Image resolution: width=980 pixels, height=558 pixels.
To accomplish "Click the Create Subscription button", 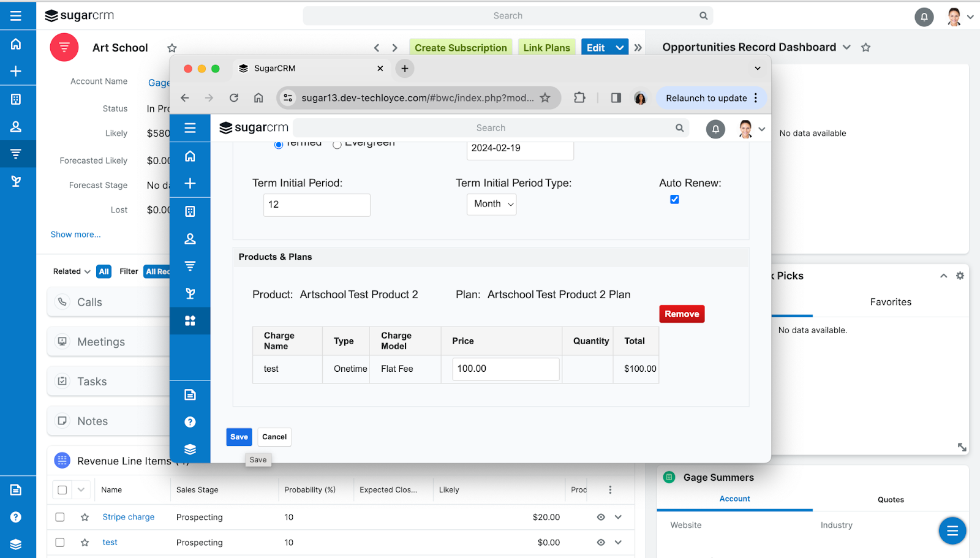I will pyautogui.click(x=461, y=47).
